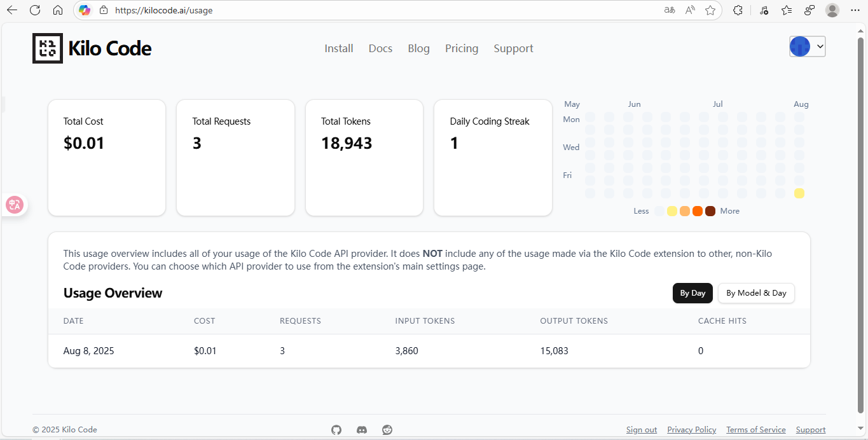The height and width of the screenshot is (440, 868).
Task: Click the address bar URL field
Action: (382, 10)
